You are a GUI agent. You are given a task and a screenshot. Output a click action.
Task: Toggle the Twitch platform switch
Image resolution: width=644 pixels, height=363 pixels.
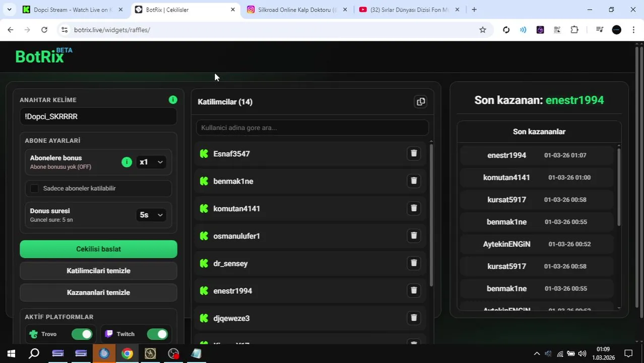[157, 334]
